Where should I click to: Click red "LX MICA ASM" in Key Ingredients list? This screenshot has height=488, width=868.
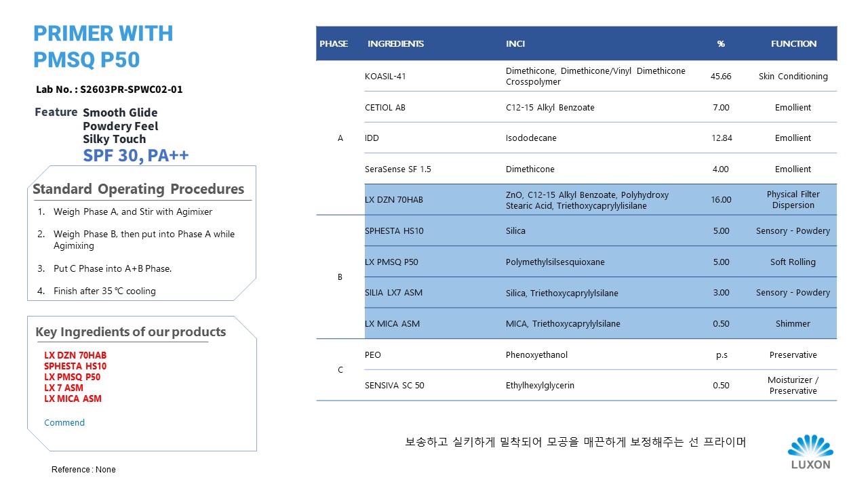(73, 399)
